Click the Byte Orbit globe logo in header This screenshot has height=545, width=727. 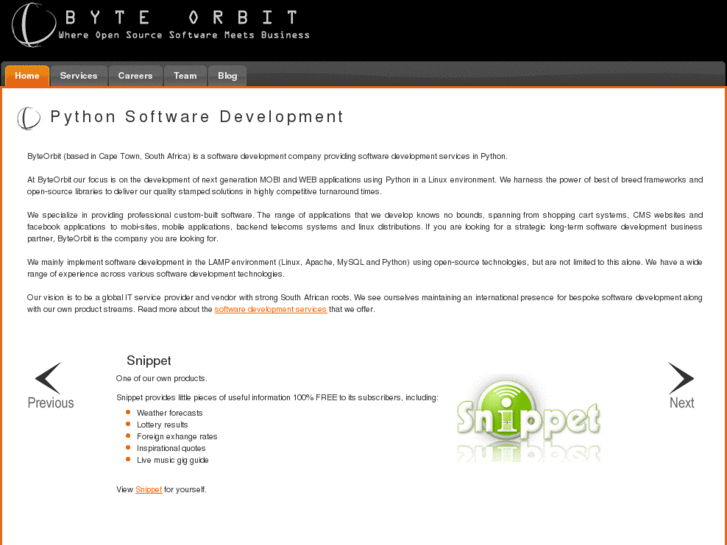(x=33, y=25)
